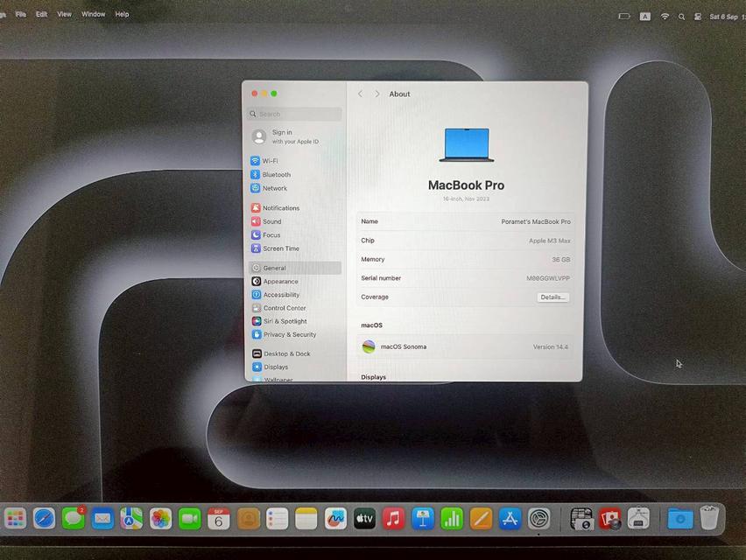Click Sign in with your Apple ID
The height and width of the screenshot is (560, 746).
[285, 136]
